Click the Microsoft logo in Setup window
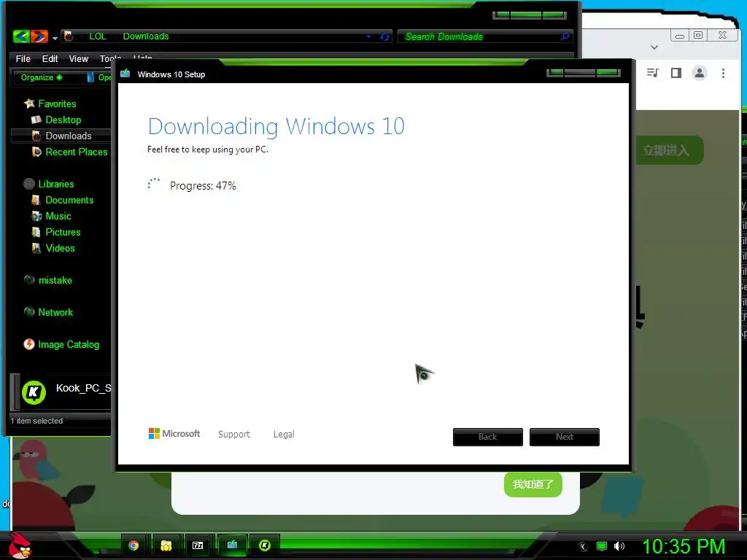 point(174,434)
